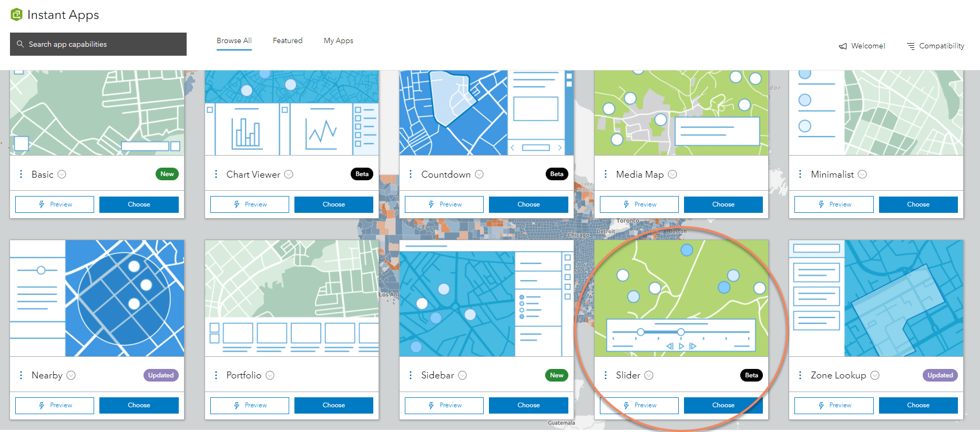The width and height of the screenshot is (980, 432).
Task: Expand details chevron next to Sidebar
Action: pos(463,375)
